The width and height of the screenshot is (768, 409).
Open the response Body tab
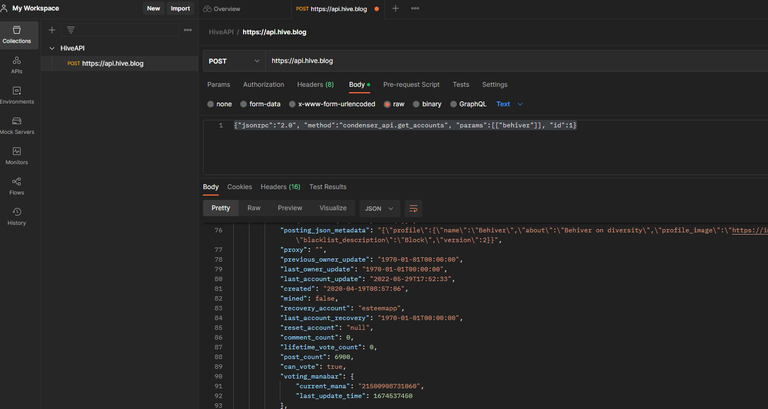click(x=211, y=187)
